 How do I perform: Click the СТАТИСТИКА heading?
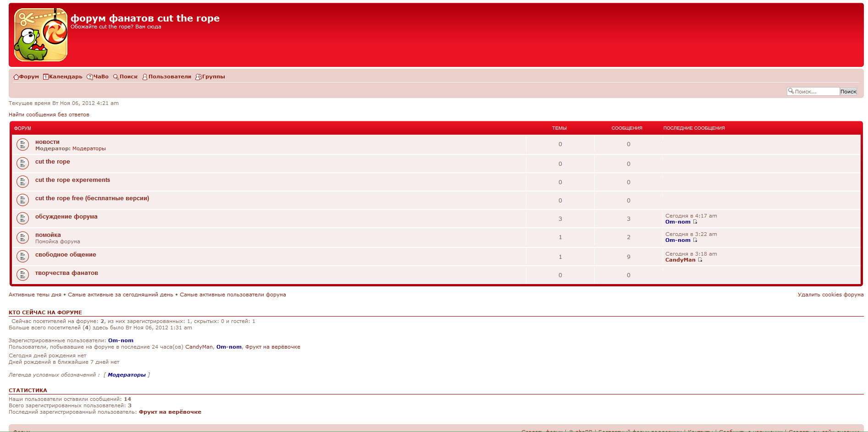pos(28,390)
